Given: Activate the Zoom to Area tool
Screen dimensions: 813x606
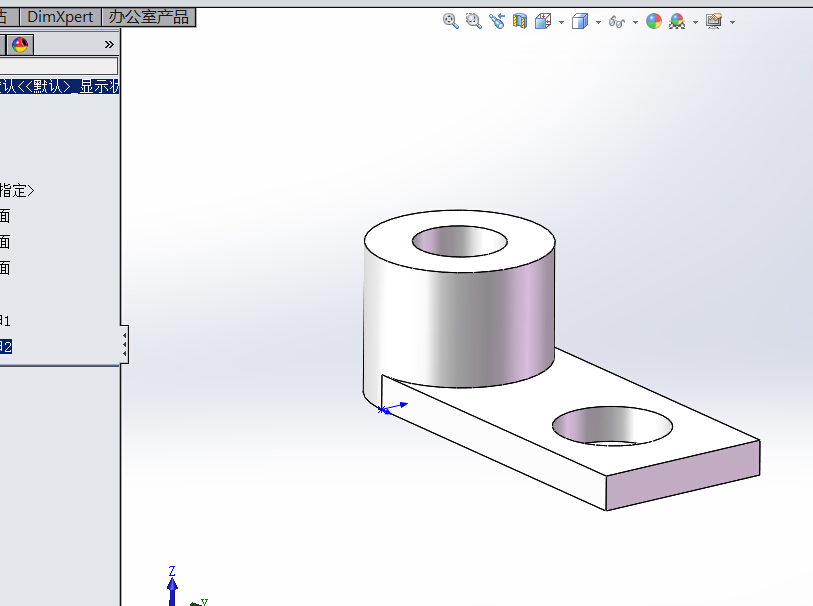Looking at the screenshot, I should tap(473, 21).
